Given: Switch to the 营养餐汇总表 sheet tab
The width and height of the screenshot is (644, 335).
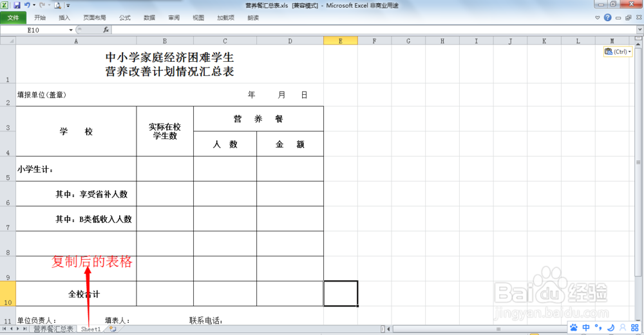Looking at the screenshot, I should 53,329.
